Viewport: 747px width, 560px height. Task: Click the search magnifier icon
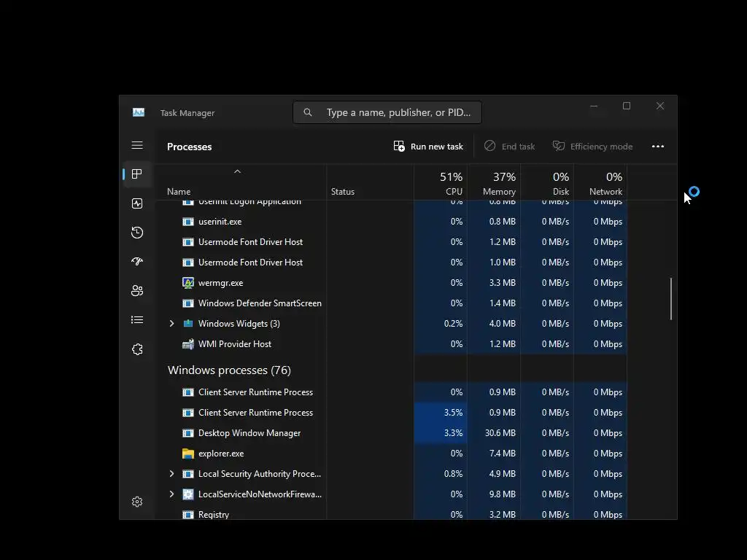tap(308, 112)
